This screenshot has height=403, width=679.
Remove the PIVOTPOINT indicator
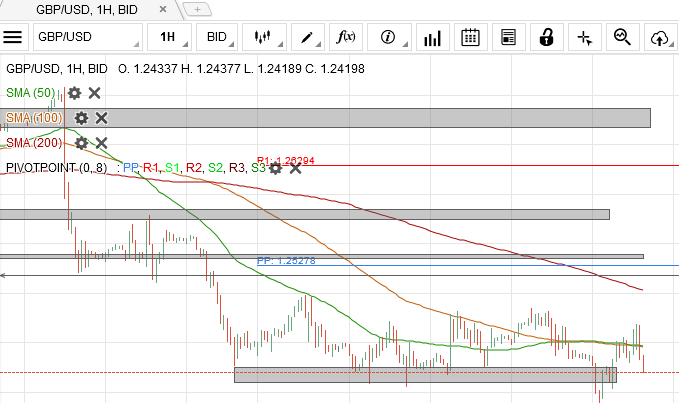pos(295,168)
